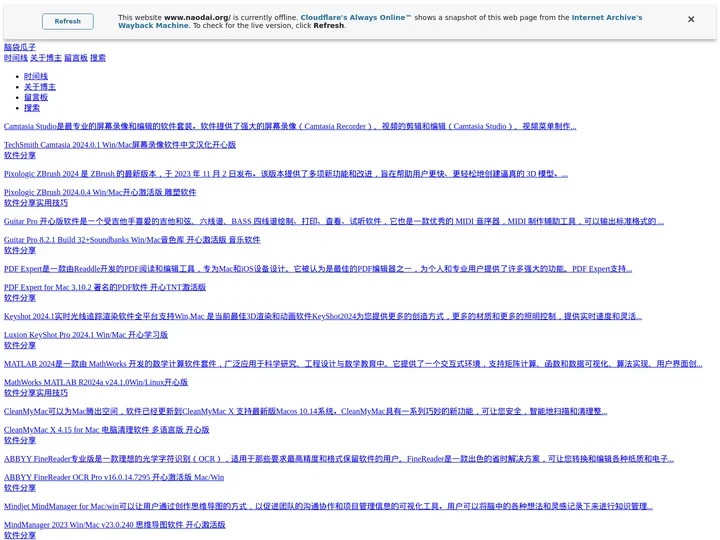720x540 pixels.
Task: Click 软件分享 category under Pixologic ZBrush post
Action: tap(20, 202)
